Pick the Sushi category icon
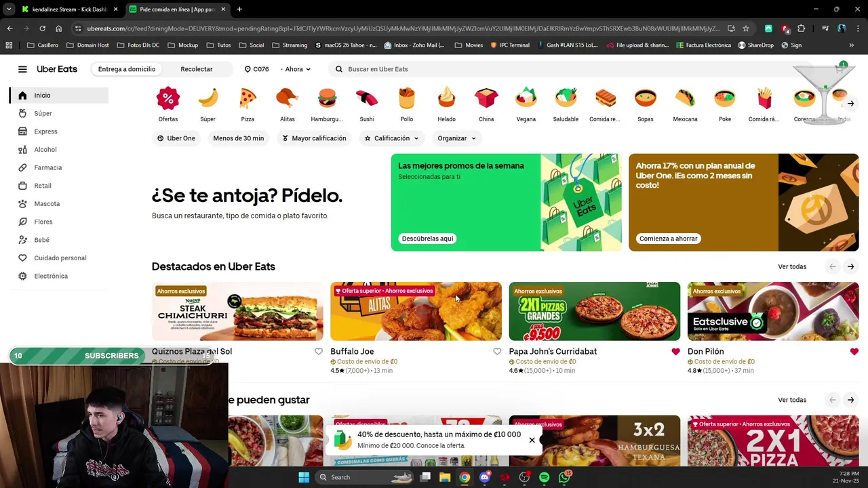The image size is (868, 488). coord(367,99)
